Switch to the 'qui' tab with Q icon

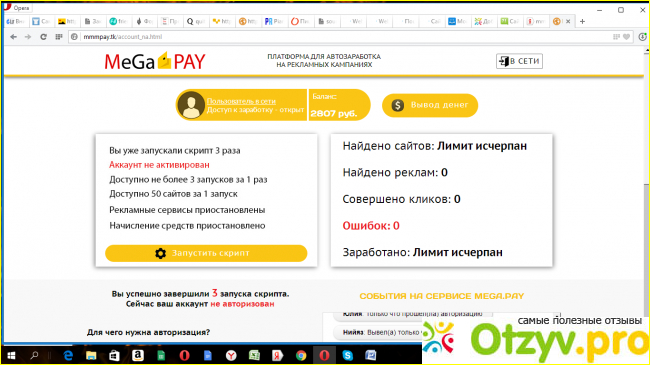(x=195, y=22)
